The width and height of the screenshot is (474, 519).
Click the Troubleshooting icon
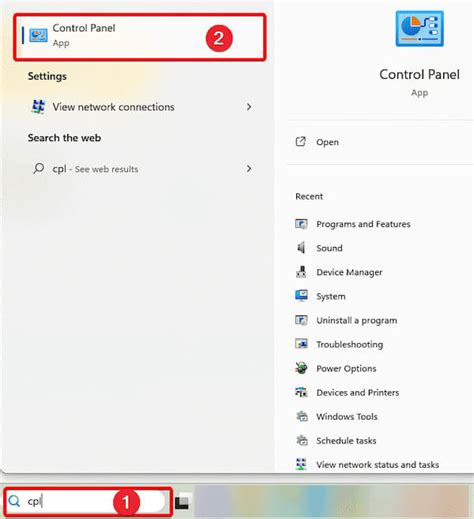pyautogui.click(x=301, y=344)
